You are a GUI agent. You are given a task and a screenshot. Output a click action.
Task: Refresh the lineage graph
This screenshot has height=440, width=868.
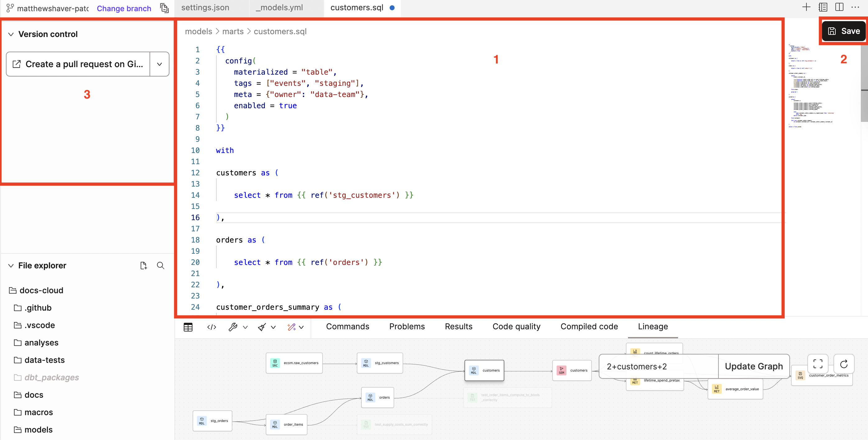click(844, 364)
